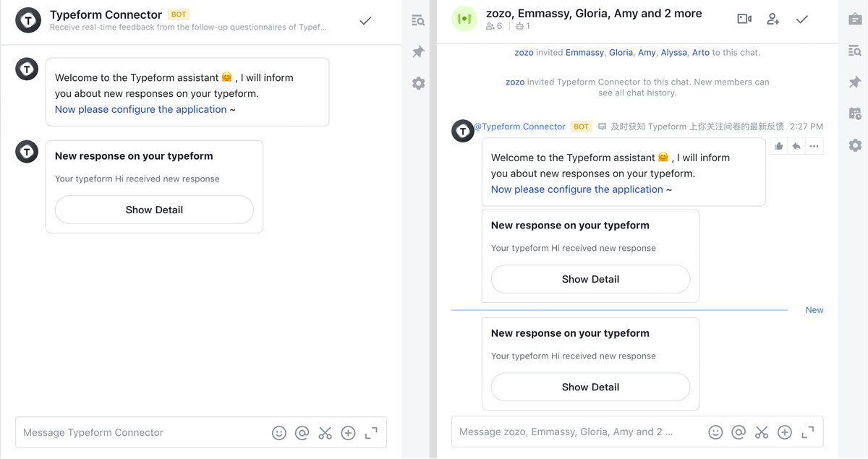
Task: Click the scissors screenshot icon in left input
Action: (x=325, y=433)
